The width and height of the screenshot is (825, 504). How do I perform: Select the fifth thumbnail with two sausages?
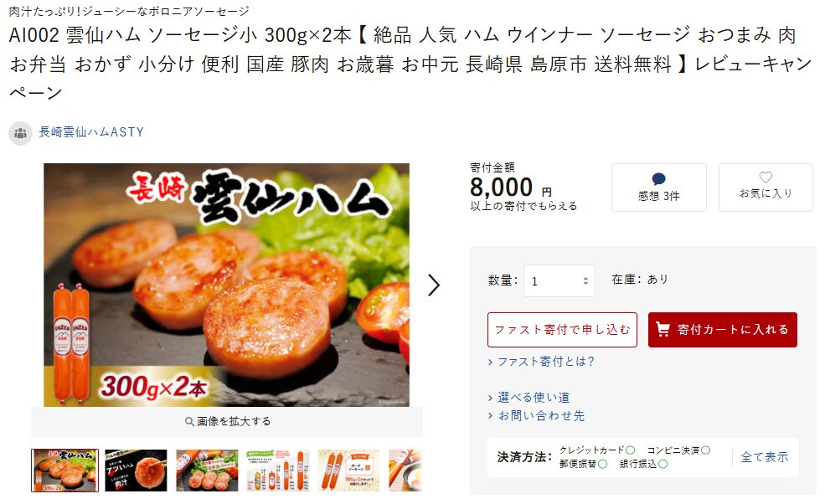click(348, 471)
